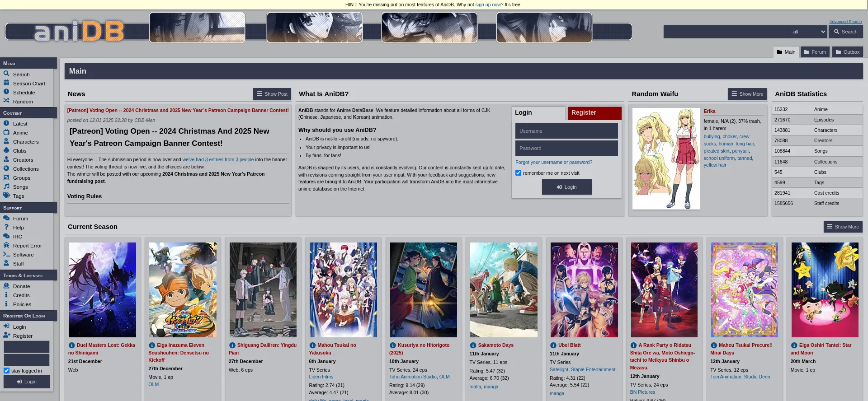Switch to the Outbox tab
This screenshot has height=401, width=868.
click(848, 52)
